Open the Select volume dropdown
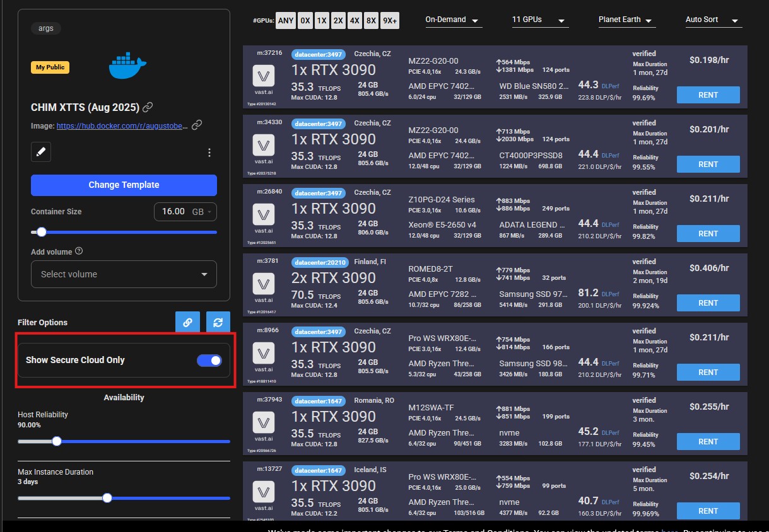This screenshot has width=769, height=532. 124,274
